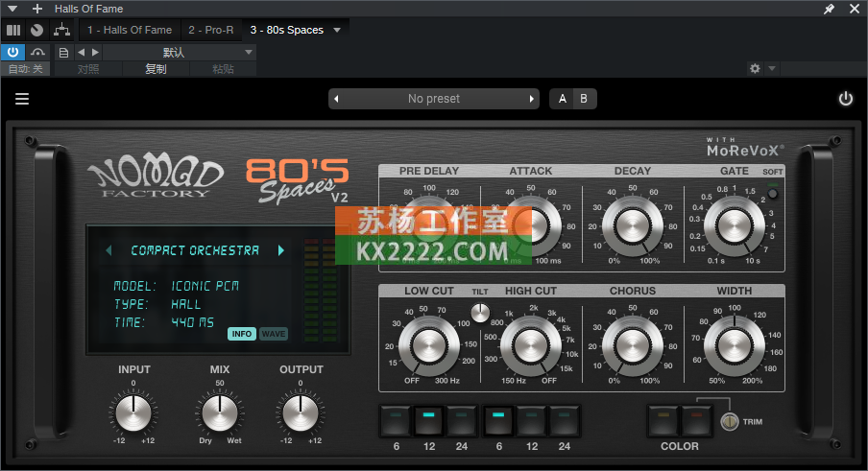Click the 80's Spaces V2 logo
This screenshot has height=471, width=868.
point(298,180)
